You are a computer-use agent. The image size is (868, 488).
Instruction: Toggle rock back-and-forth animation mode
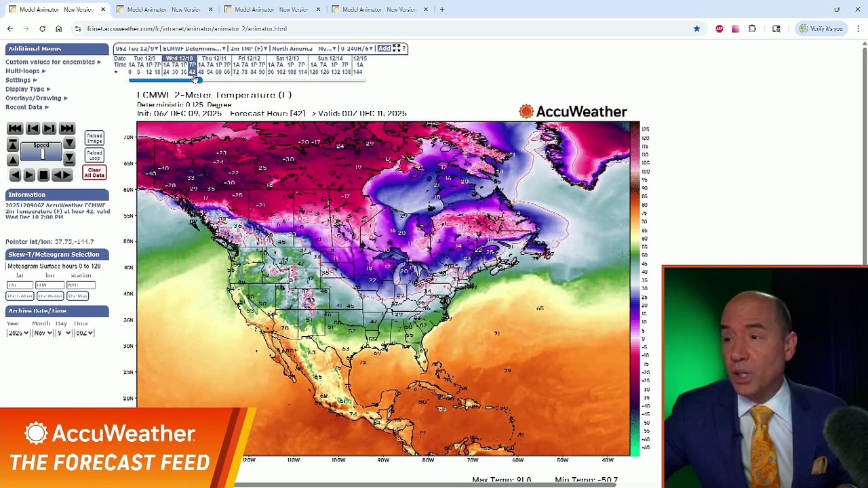click(62, 175)
